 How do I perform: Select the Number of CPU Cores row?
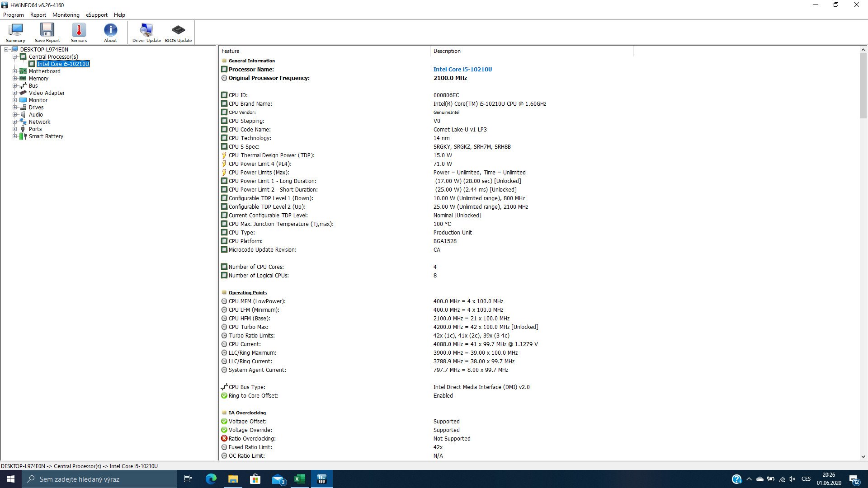coord(538,267)
